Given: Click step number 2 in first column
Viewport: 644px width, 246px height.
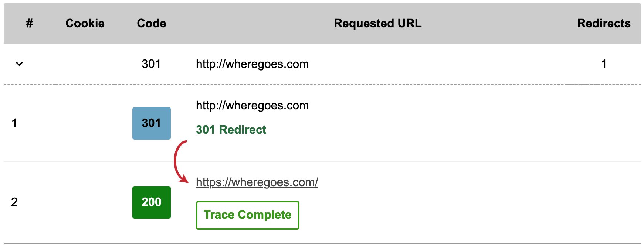Looking at the screenshot, I should point(14,202).
